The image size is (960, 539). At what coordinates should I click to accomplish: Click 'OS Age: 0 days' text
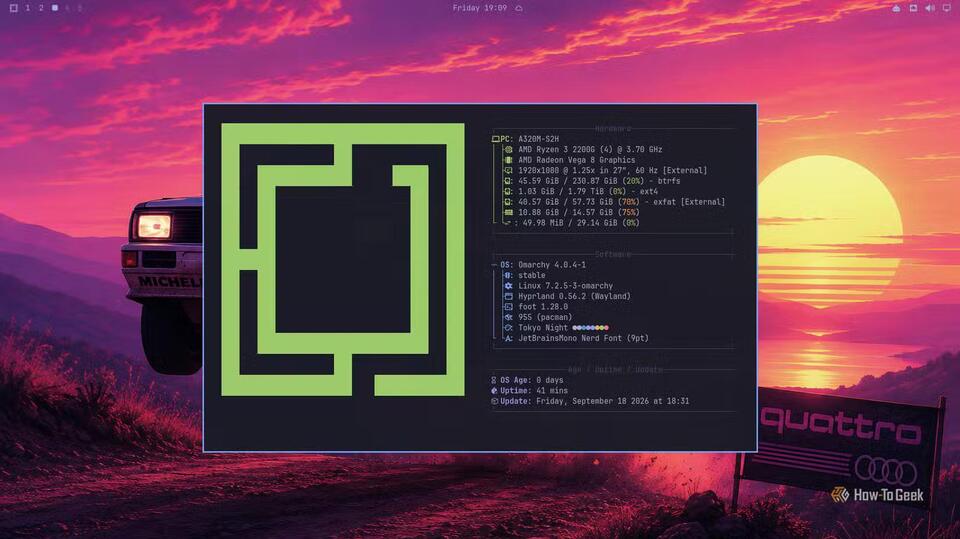531,380
